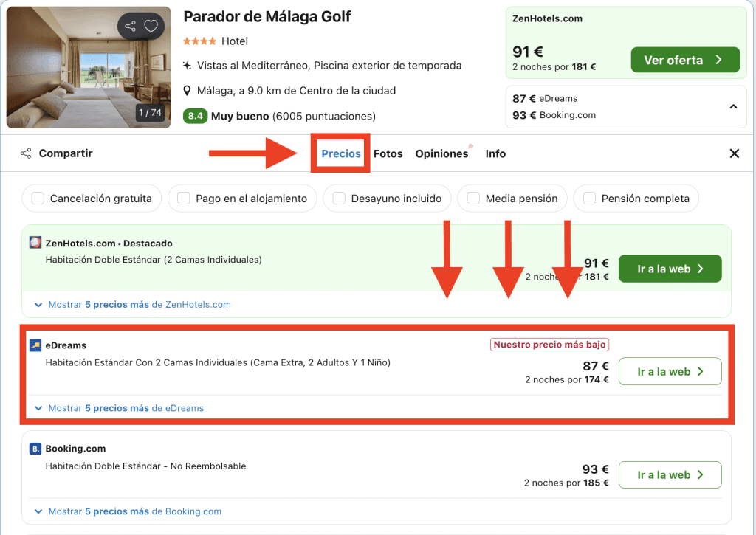Open the hotel room photo thumbnail
The width and height of the screenshot is (756, 535).
pyautogui.click(x=81, y=66)
